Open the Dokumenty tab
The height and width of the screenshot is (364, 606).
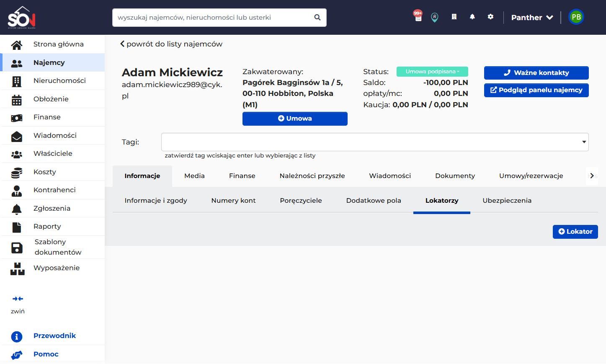pyautogui.click(x=455, y=176)
